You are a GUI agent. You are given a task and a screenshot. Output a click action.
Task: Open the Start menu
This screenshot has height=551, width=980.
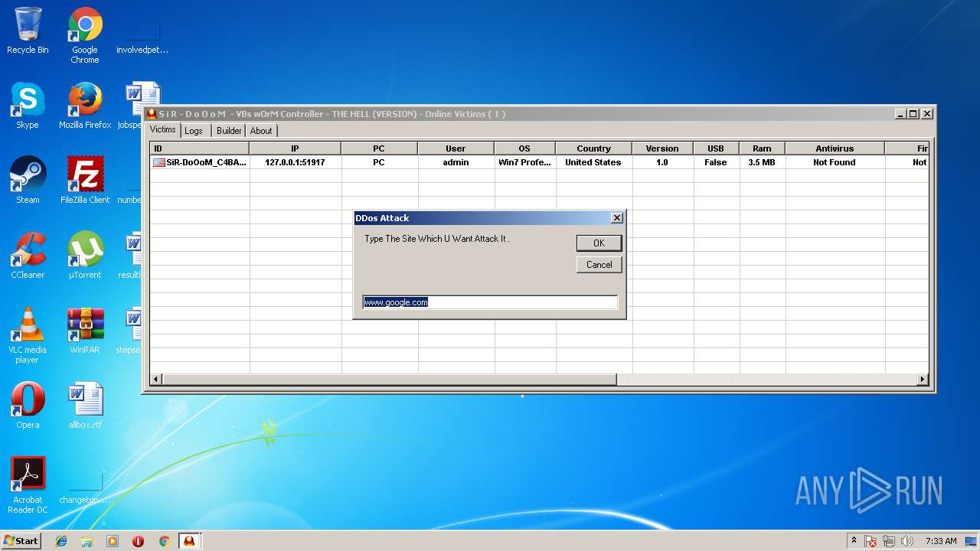[x=21, y=540]
